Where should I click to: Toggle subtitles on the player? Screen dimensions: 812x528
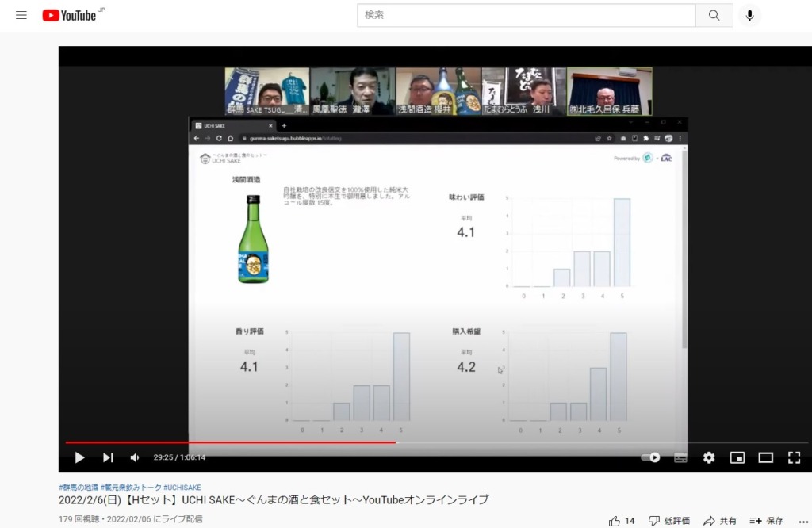(680, 457)
